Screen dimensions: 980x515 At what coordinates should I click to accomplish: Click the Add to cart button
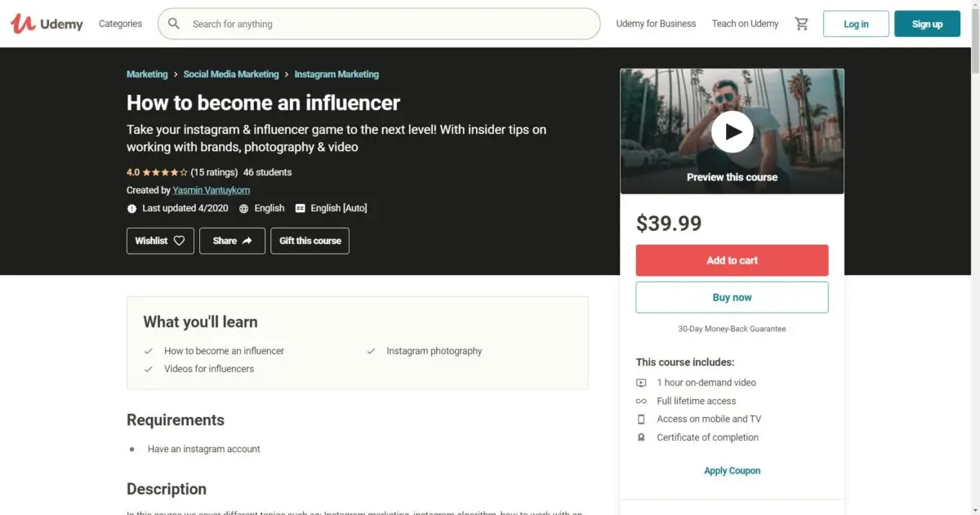coord(732,260)
